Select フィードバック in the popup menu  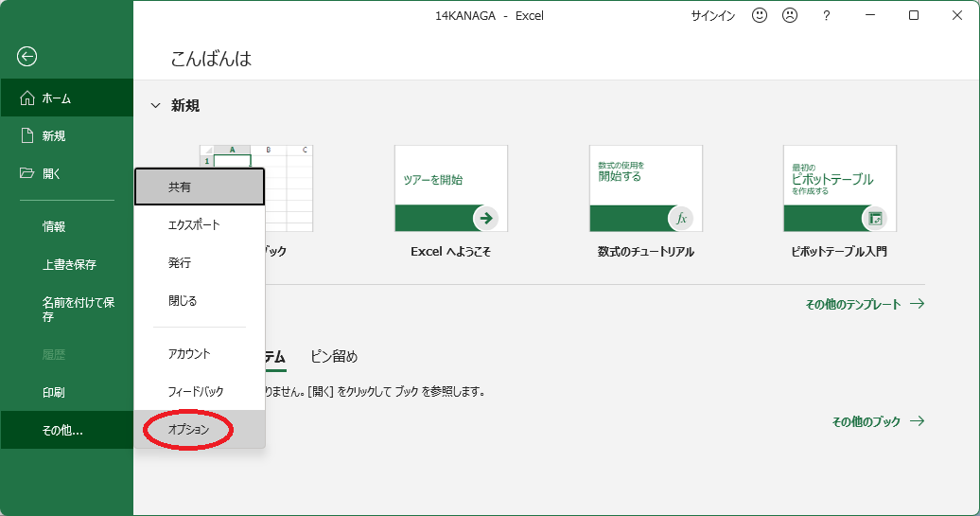200,392
